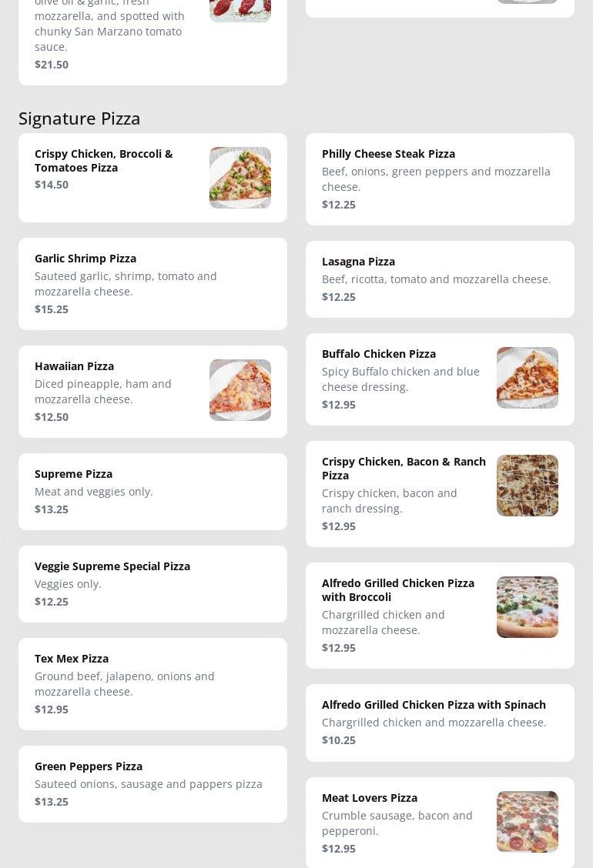Viewport: 593px width, 868px height.
Task: Click the Signature Pizza section heading
Action: coord(79,118)
